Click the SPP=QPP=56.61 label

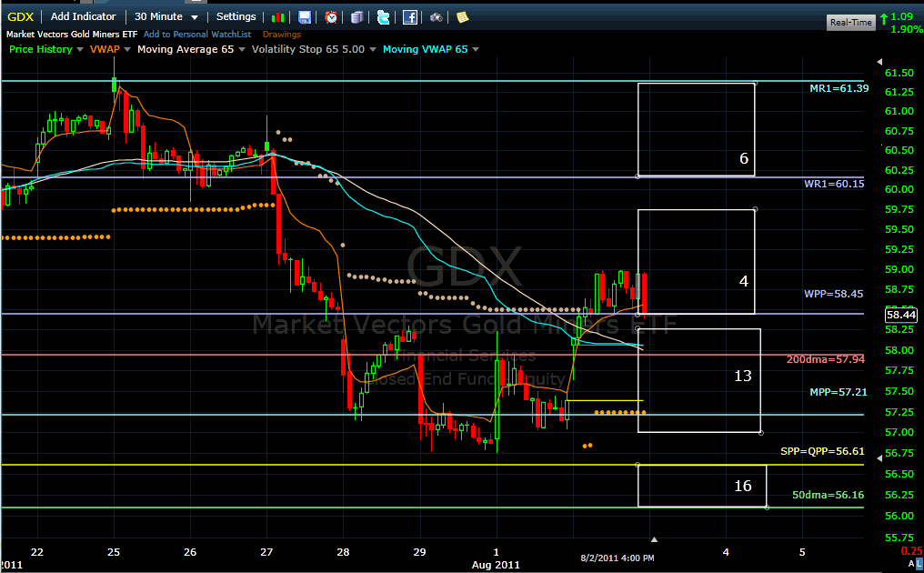823,451
